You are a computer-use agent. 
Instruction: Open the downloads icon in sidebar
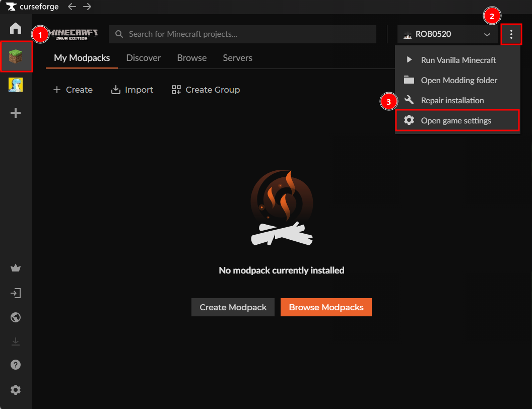tap(16, 341)
